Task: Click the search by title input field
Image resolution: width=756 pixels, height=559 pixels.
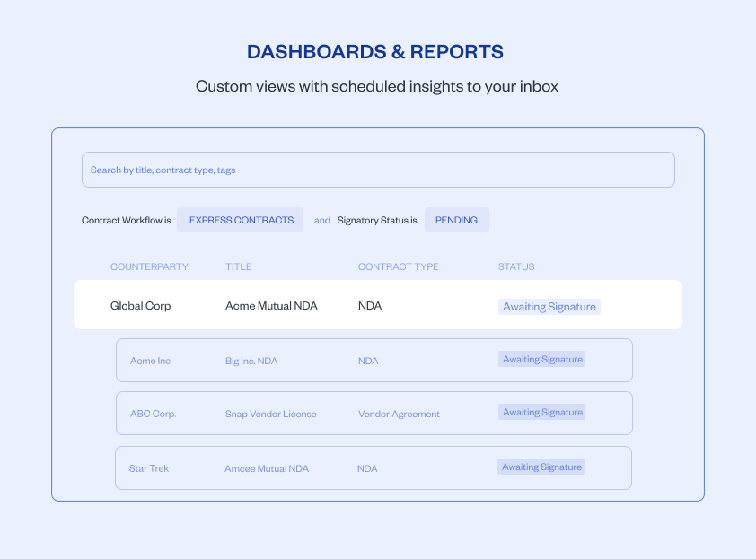Action: click(378, 170)
